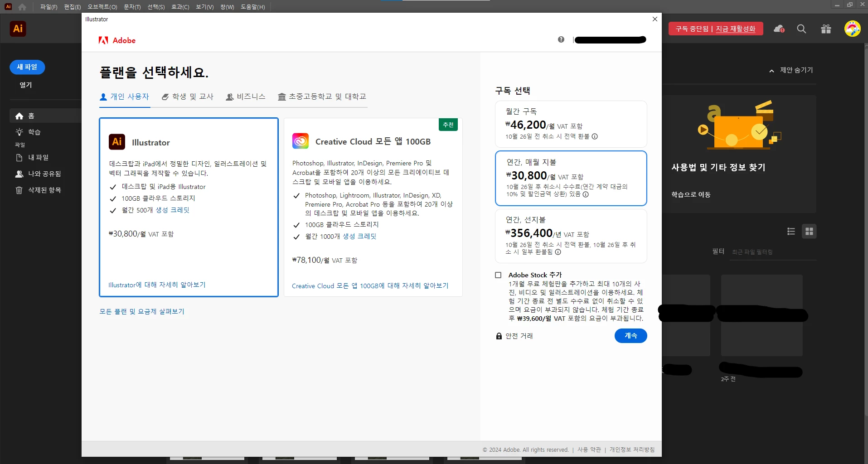
Task: Click the search magnifier icon
Action: click(x=801, y=29)
